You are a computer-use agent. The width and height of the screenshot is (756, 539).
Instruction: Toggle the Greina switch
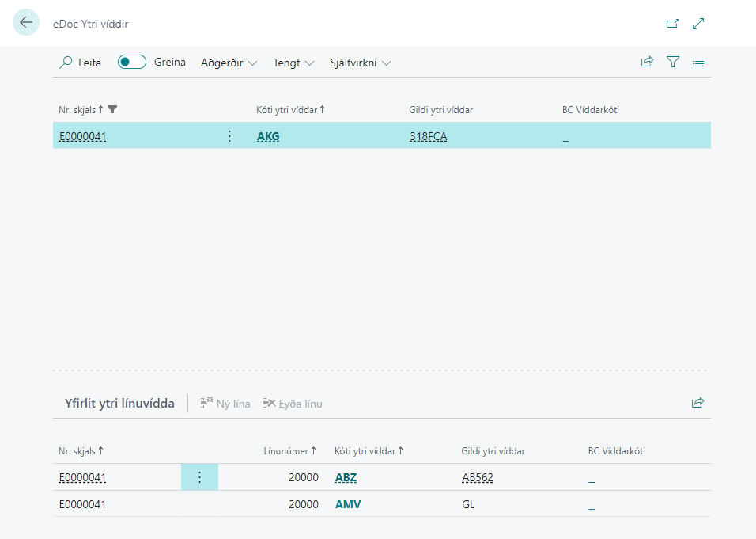click(131, 62)
